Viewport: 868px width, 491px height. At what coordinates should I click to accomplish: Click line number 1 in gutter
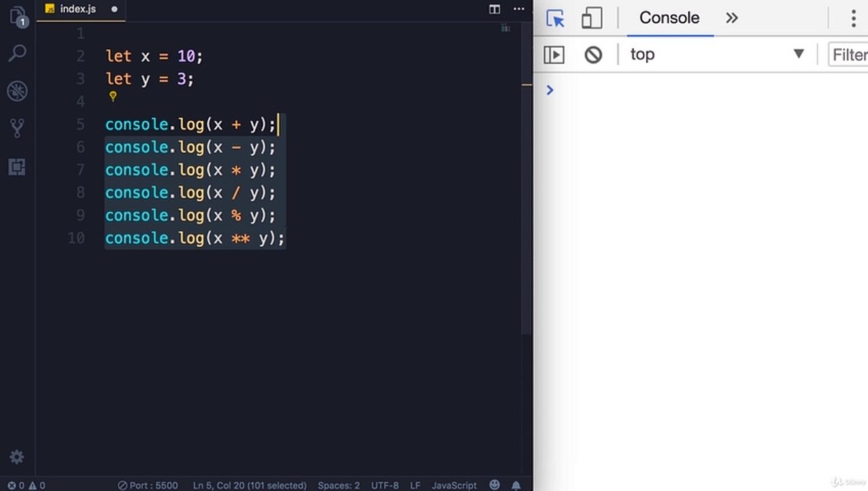[x=81, y=33]
